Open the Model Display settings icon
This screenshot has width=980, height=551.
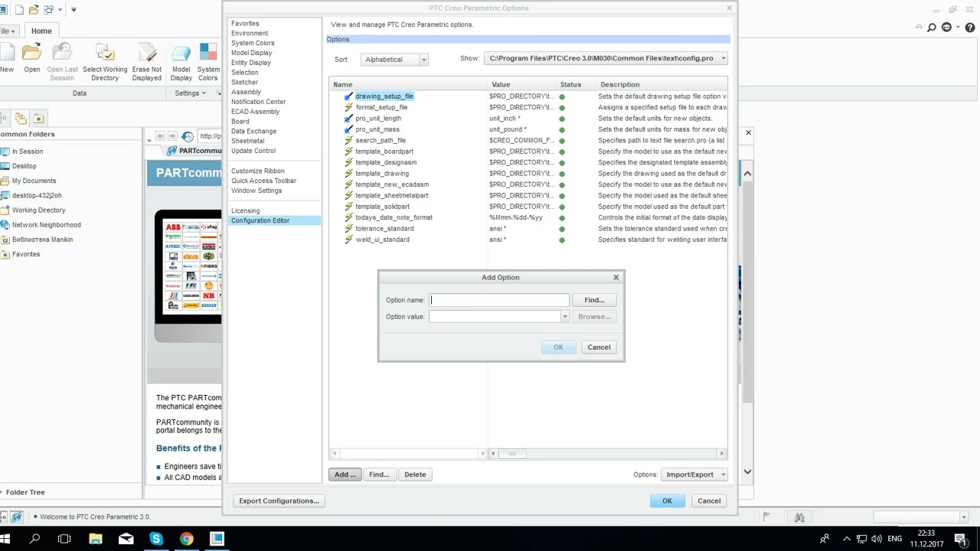(x=181, y=53)
